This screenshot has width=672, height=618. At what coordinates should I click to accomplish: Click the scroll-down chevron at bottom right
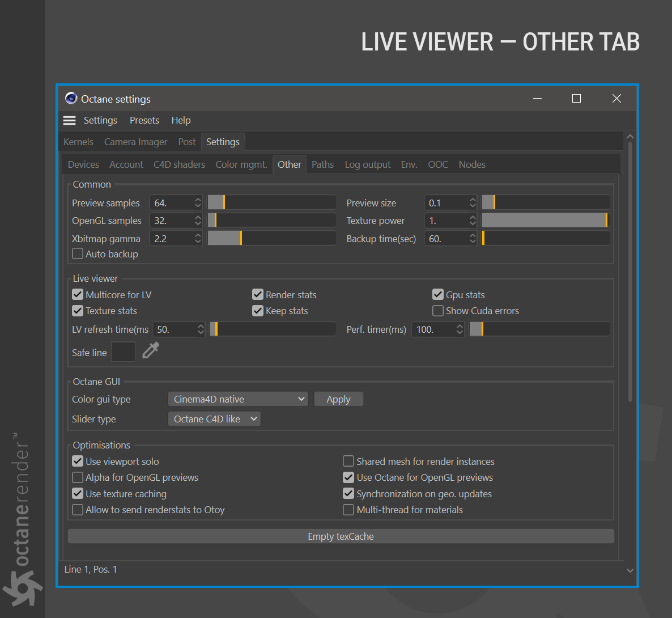630,570
